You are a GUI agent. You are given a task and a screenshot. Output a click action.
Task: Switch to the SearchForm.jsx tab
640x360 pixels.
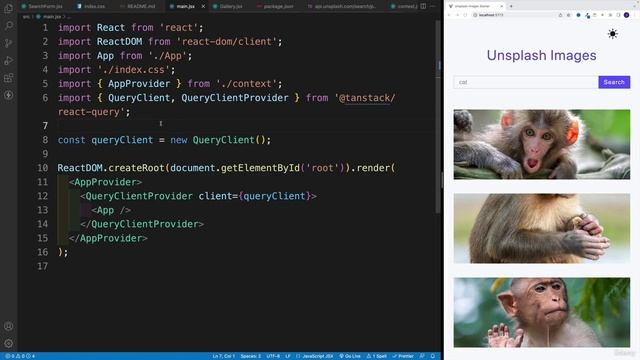pos(42,6)
